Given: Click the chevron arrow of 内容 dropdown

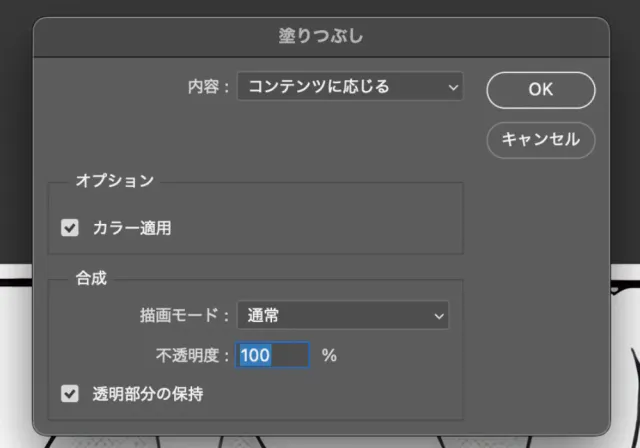Looking at the screenshot, I should pyautogui.click(x=454, y=87).
